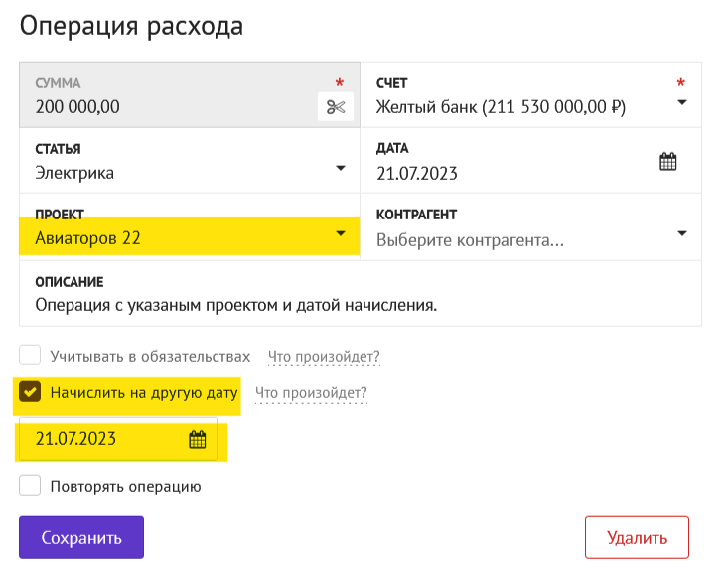
Task: Open the Статья dropdown with Электрика
Action: coord(341,168)
